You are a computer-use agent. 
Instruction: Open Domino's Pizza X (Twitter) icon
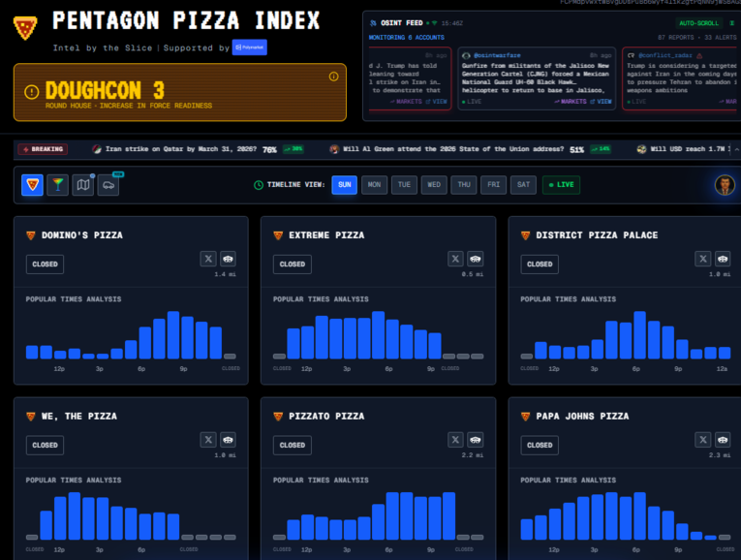pyautogui.click(x=208, y=259)
